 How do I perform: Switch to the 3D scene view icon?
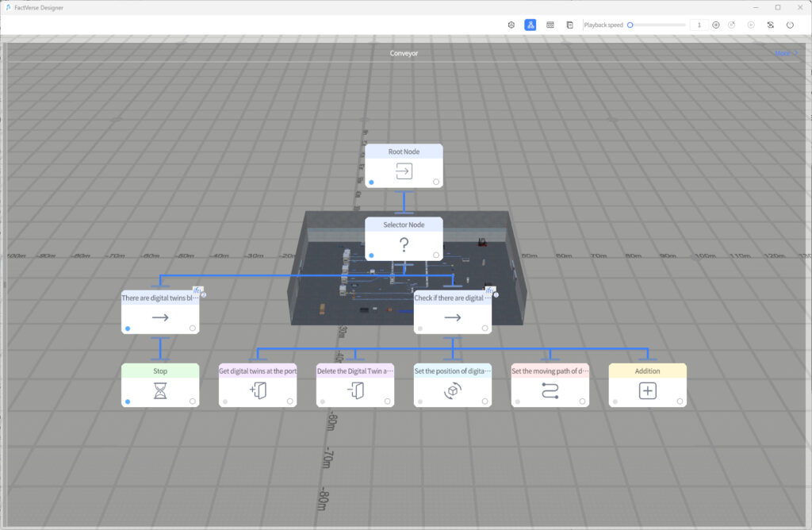coord(511,25)
